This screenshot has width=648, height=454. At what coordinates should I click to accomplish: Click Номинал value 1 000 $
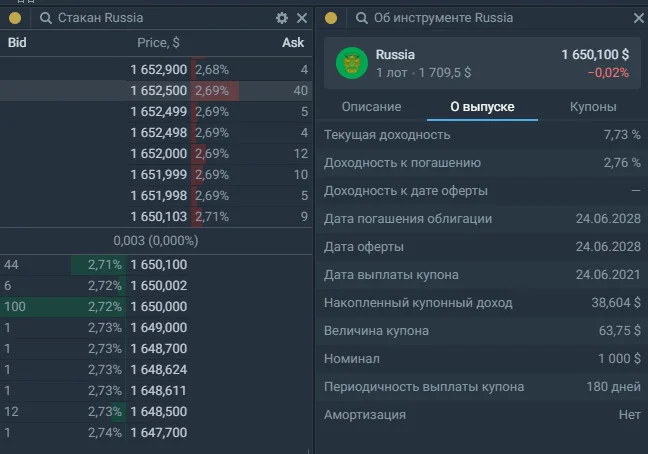click(619, 359)
